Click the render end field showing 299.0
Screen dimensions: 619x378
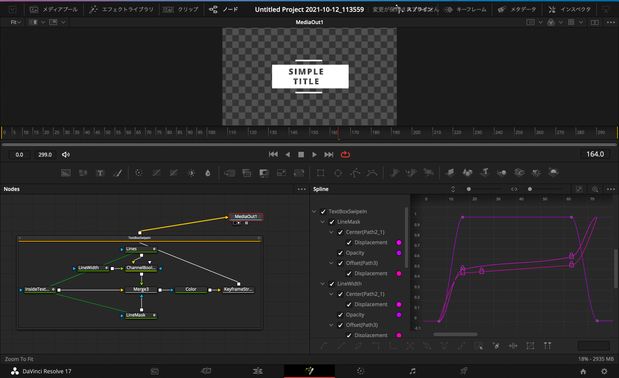(x=45, y=155)
